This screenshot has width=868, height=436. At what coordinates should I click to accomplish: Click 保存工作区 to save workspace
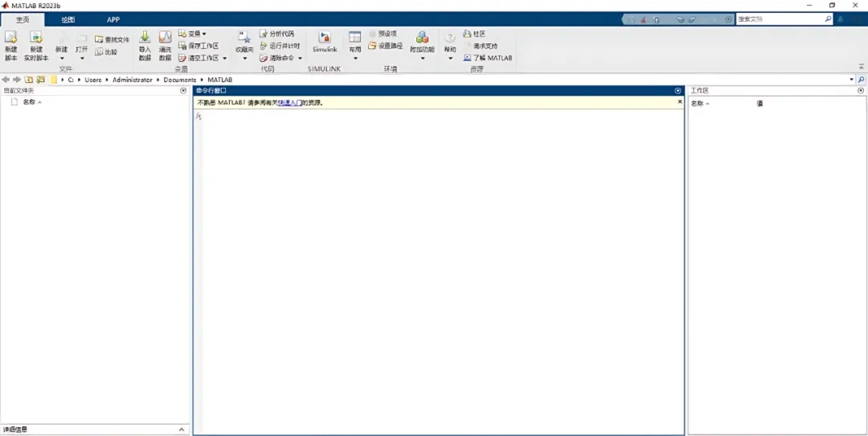tap(199, 46)
